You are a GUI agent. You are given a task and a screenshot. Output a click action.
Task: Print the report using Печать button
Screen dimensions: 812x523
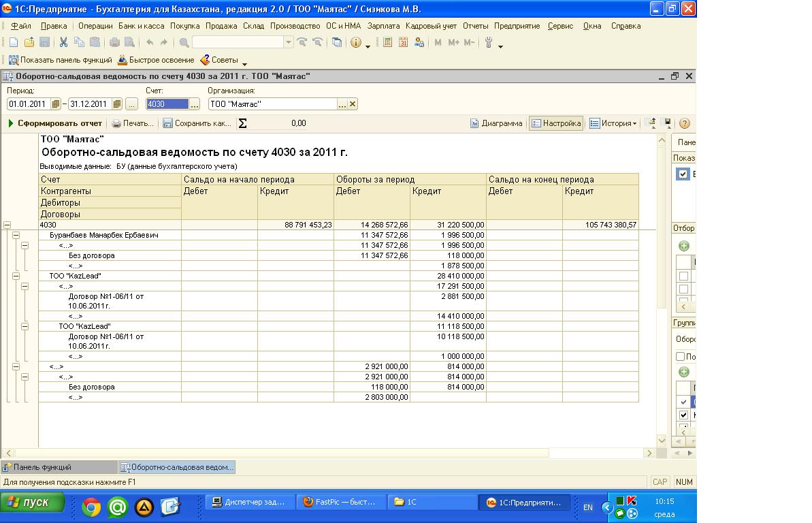(x=133, y=123)
